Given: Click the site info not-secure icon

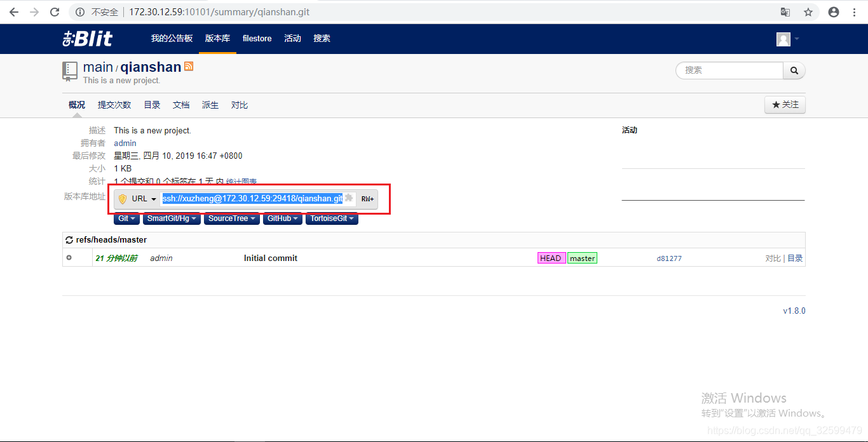Looking at the screenshot, I should (80, 12).
